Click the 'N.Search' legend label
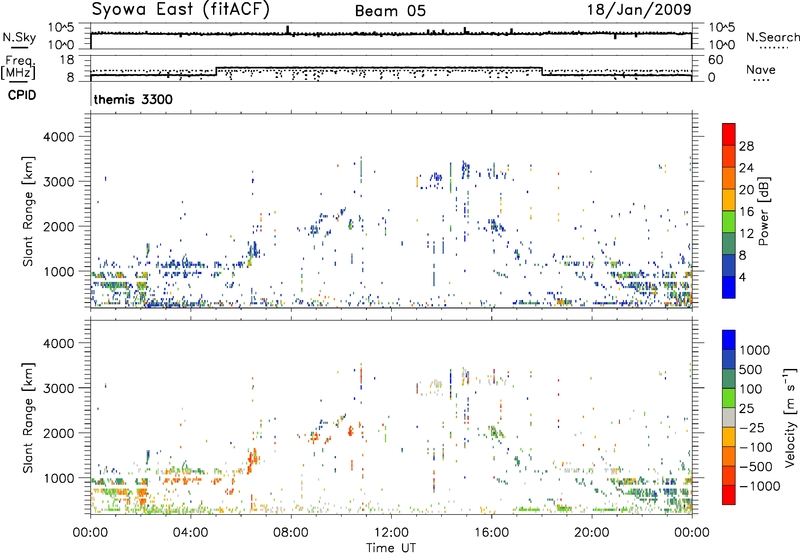 (x=772, y=37)
